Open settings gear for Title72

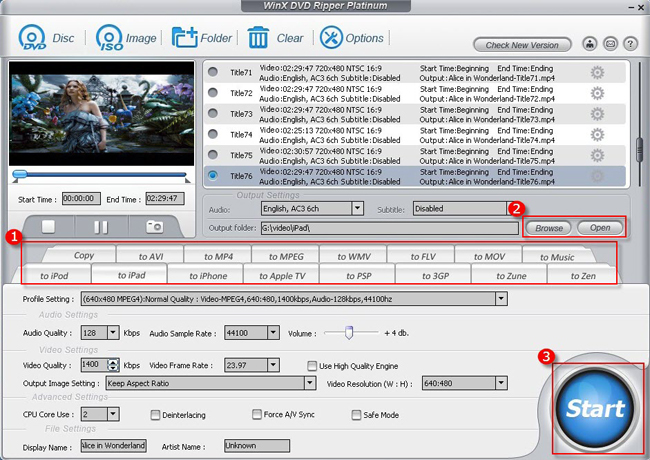(x=597, y=93)
